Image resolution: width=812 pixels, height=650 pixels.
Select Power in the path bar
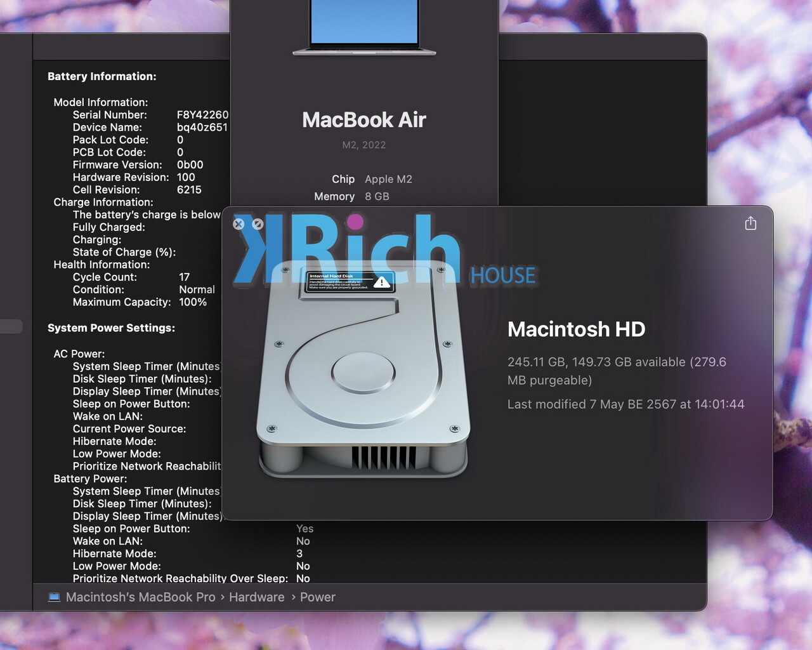click(318, 597)
